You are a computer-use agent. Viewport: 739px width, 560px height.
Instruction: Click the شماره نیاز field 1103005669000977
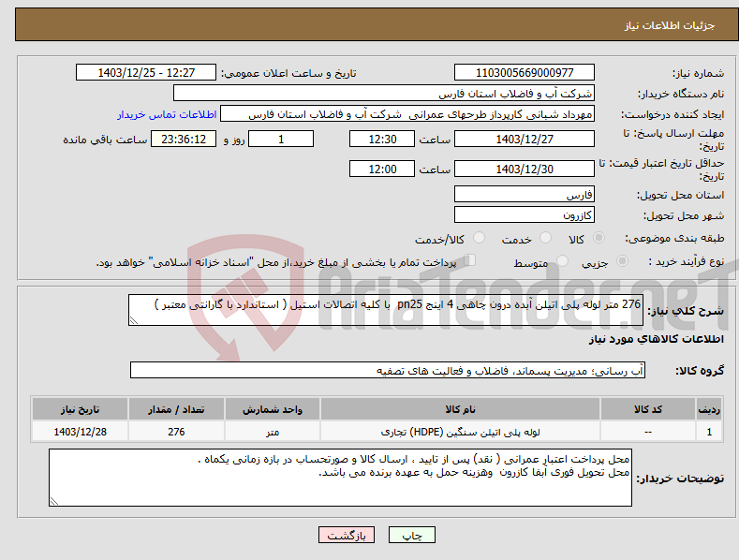point(525,73)
